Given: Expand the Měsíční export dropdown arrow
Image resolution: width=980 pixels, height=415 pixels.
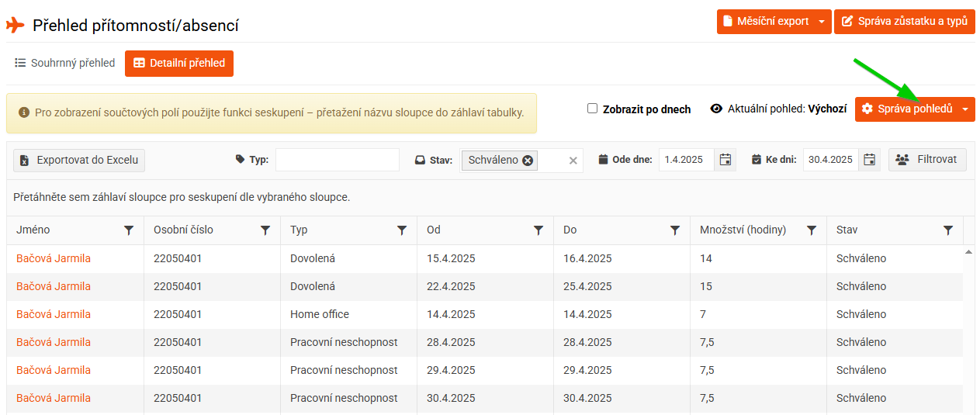Looking at the screenshot, I should point(822,22).
